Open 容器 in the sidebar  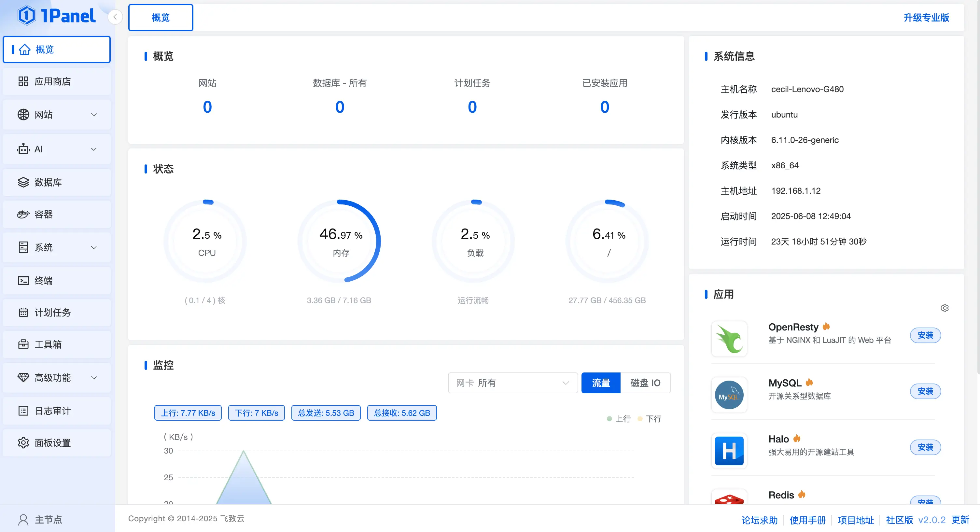click(57, 214)
